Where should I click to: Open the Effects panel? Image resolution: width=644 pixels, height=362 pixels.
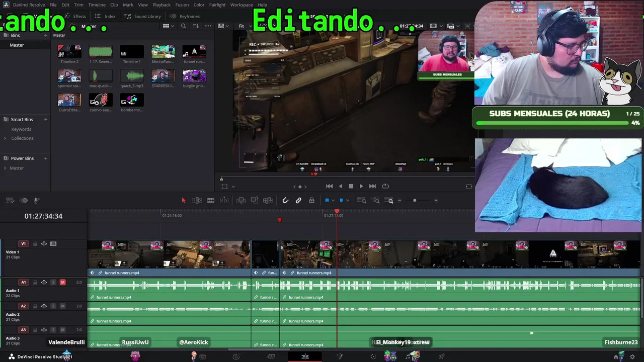coord(75,16)
